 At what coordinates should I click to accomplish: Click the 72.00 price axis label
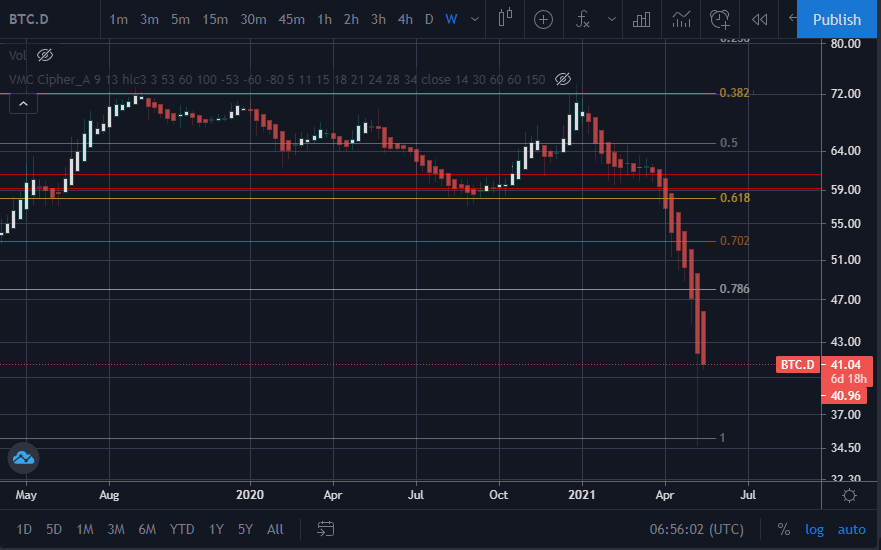point(846,94)
